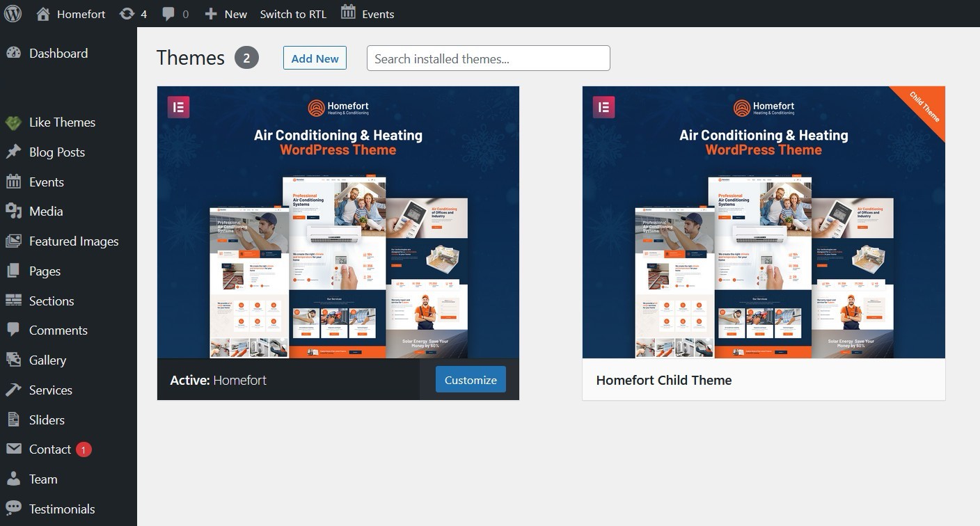Click the Sections grid icon
980x526 pixels.
[x=13, y=301]
